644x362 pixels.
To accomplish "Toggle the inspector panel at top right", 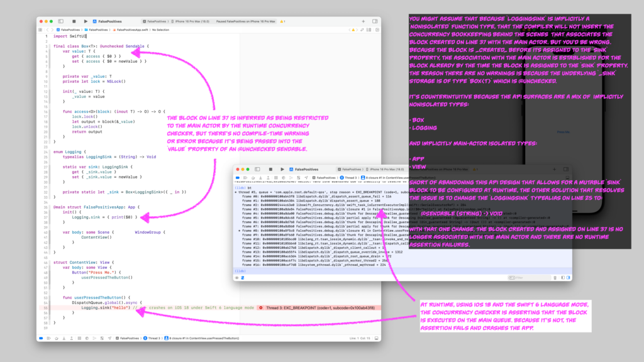I will pos(374,21).
